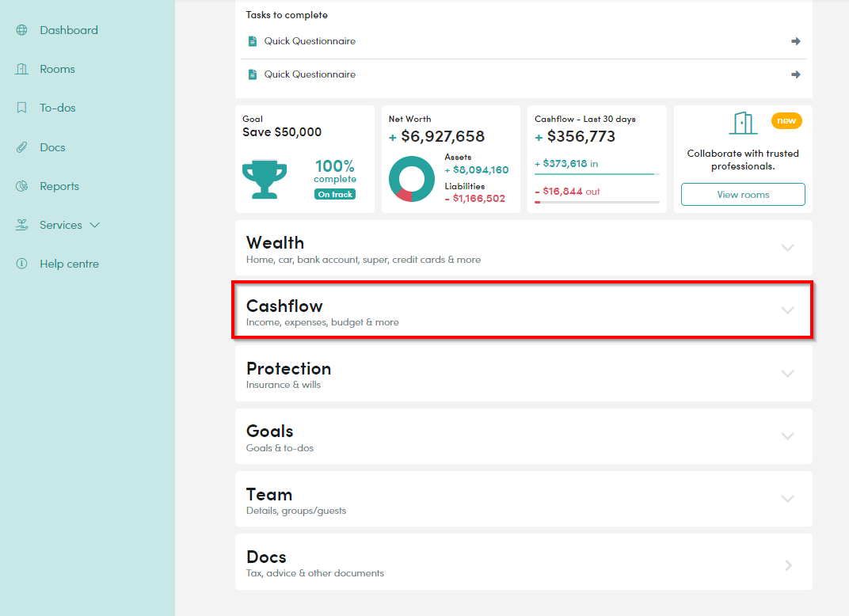Click the On track status badge
Viewport: 849px width, 616px height.
(x=335, y=194)
